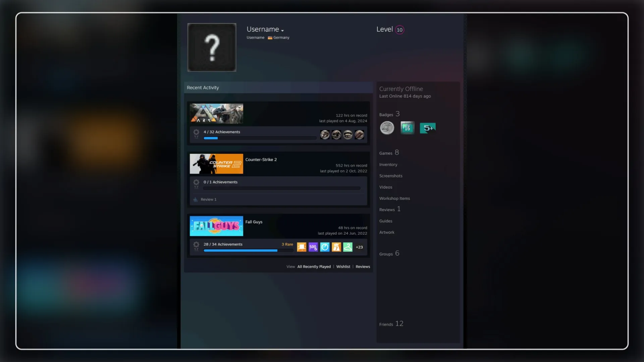Open the Badges section link
The image size is (644, 362).
[x=389, y=114]
